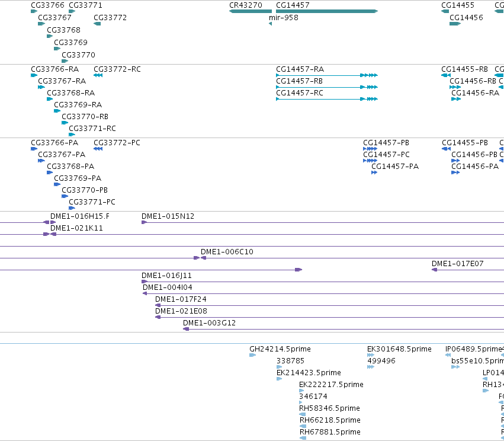
Task: Click the CG33770 gene label
Action: tap(78, 55)
